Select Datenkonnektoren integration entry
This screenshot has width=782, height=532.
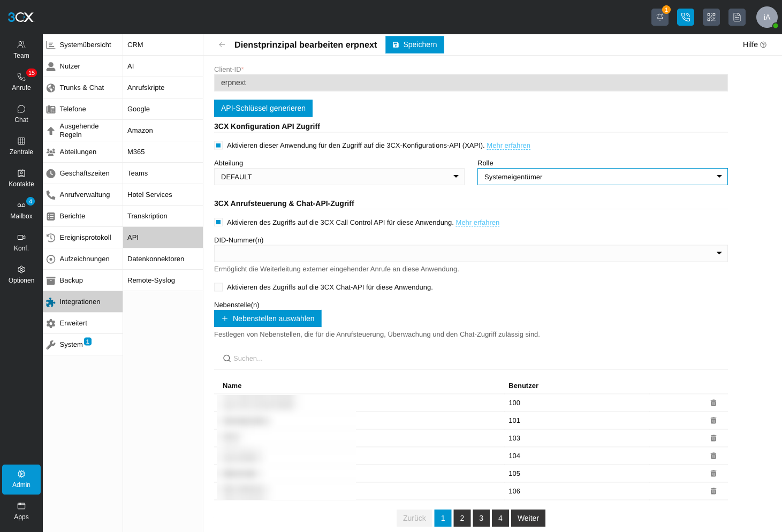tap(163, 259)
